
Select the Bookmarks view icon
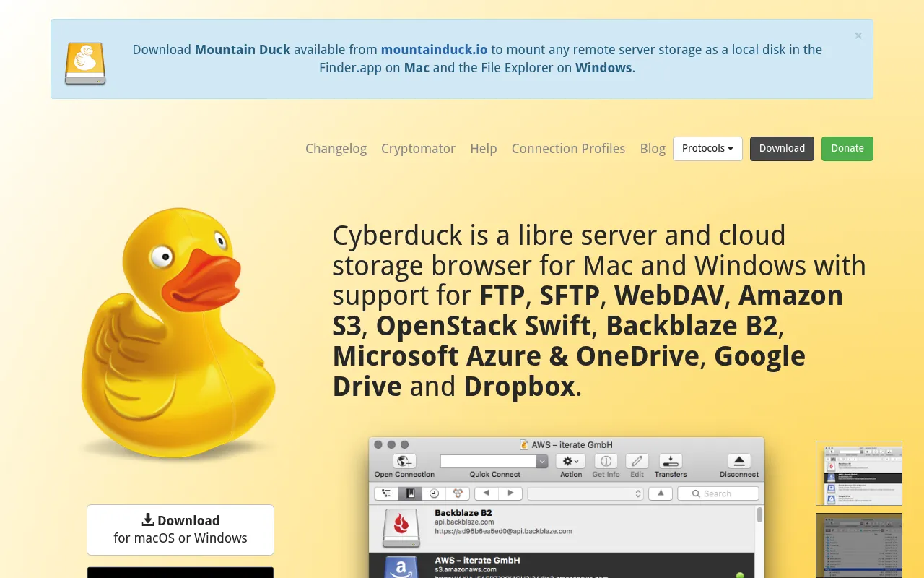410,493
